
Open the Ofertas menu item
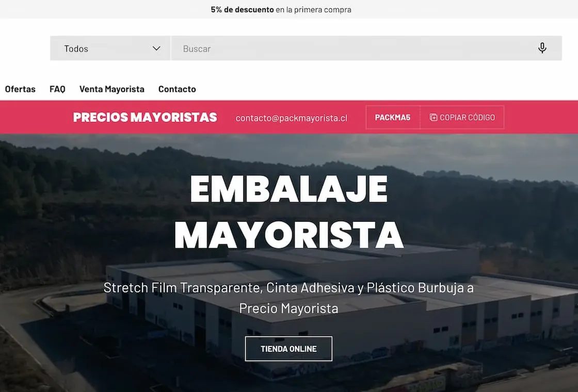click(20, 89)
